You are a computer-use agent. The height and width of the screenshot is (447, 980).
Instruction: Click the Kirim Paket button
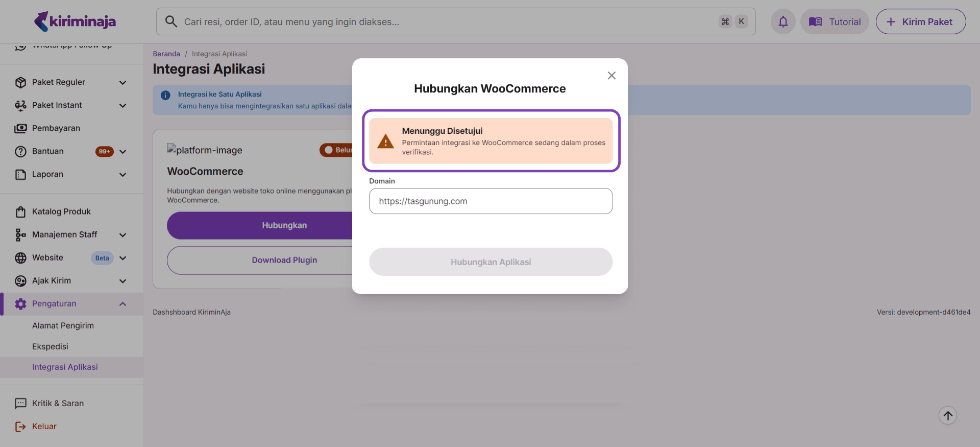(x=920, y=22)
